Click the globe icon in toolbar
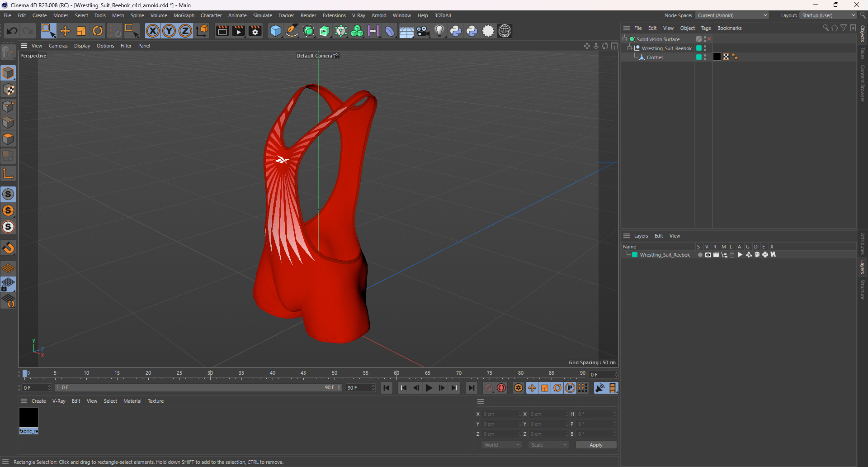 (x=505, y=31)
